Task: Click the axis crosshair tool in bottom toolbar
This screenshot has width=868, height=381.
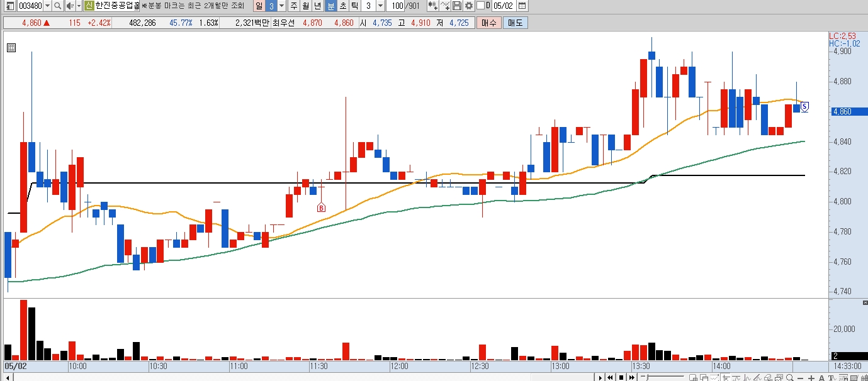Action: click(726, 377)
